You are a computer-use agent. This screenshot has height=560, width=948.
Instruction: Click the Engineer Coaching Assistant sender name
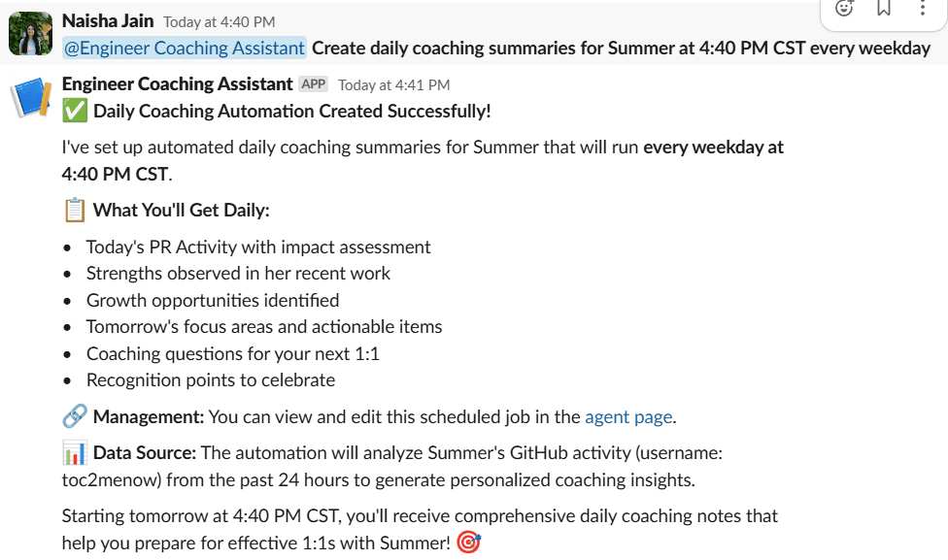177,84
